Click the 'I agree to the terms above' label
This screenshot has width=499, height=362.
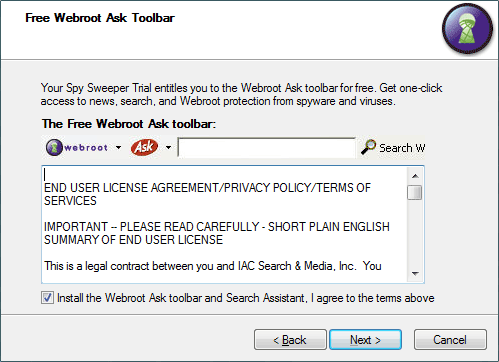(372, 298)
